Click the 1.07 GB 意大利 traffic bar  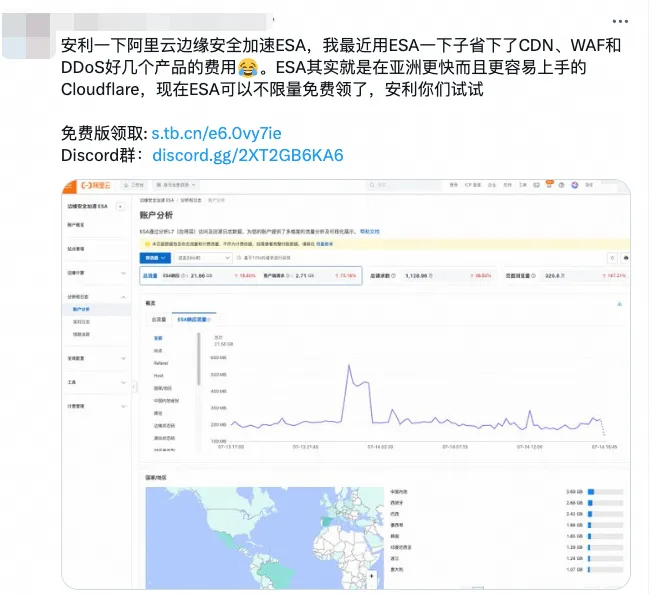(x=605, y=570)
